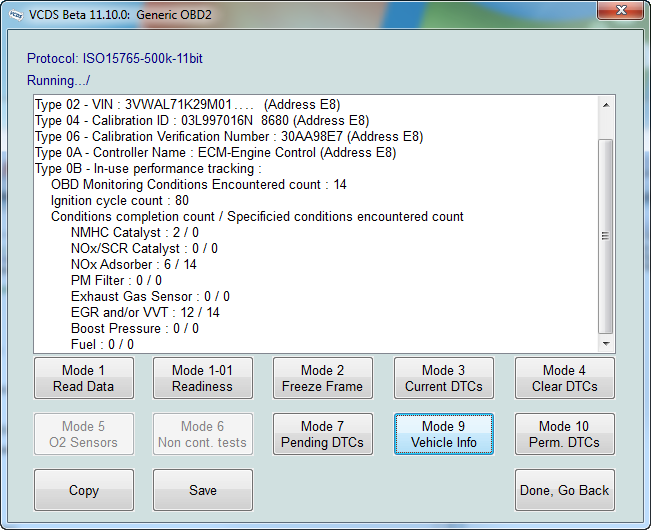Select 'NOx/SCR Catalyst : 0 / 0' row
Screen dimensions: 651x530
pos(144,248)
